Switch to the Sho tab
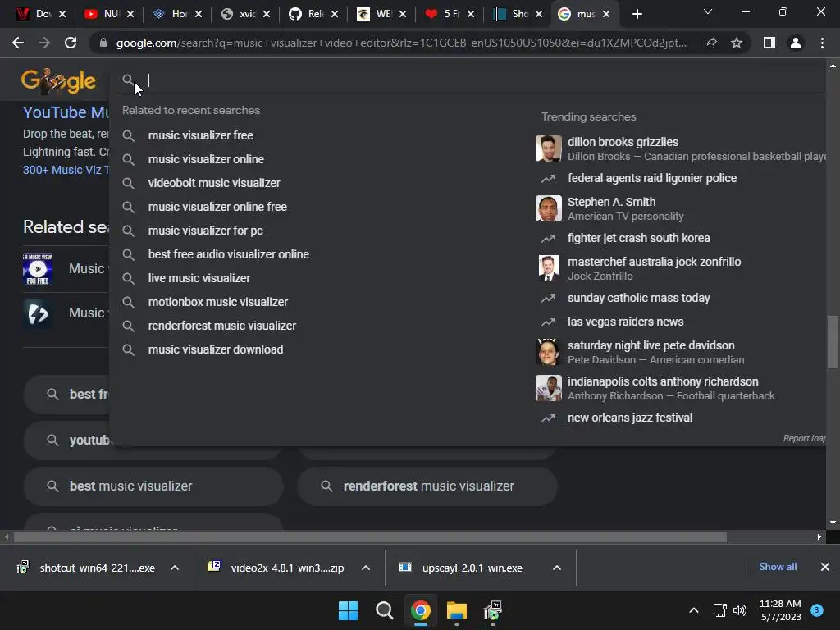The height and width of the screenshot is (630, 840). click(518, 14)
